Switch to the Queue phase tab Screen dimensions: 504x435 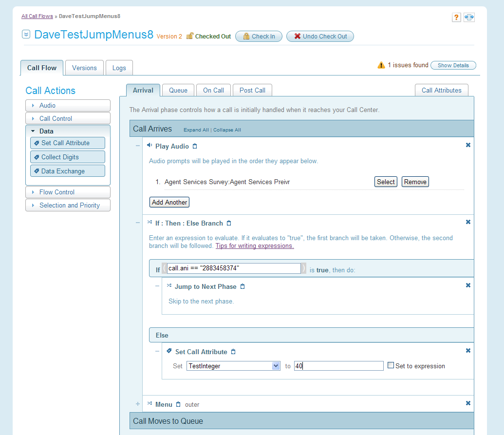point(178,90)
